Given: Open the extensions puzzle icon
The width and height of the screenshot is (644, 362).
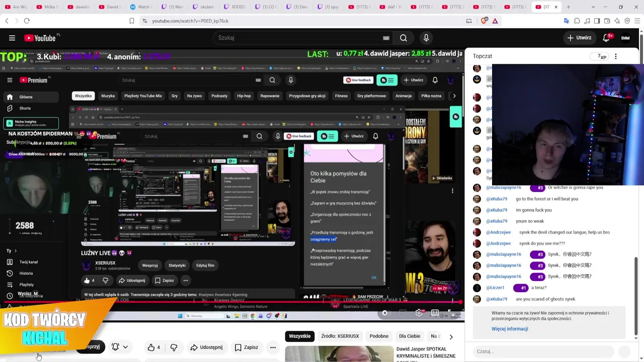Looking at the screenshot, I should (x=577, y=21).
